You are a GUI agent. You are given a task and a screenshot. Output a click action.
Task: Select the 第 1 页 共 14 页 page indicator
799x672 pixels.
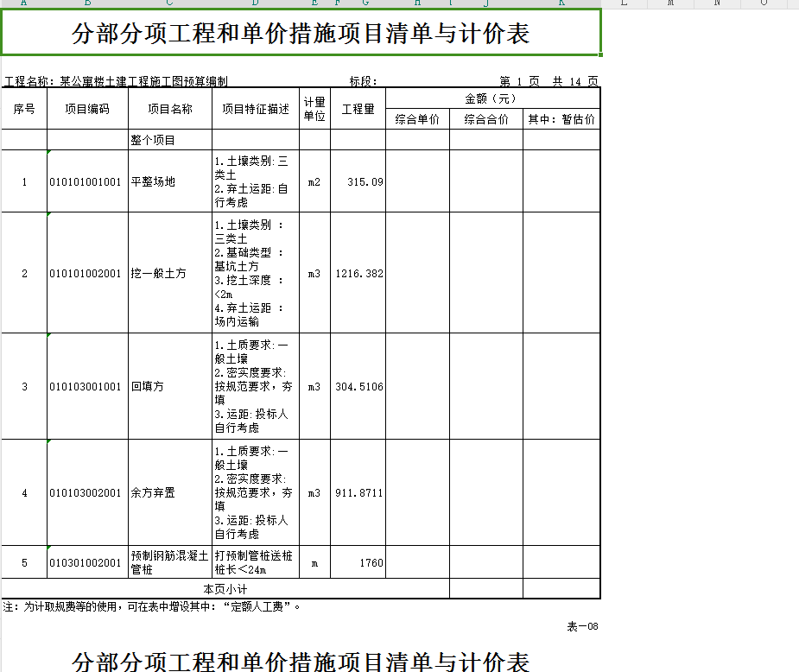pyautogui.click(x=549, y=81)
